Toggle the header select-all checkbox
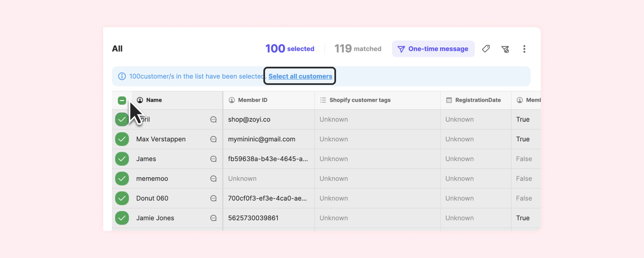This screenshot has height=258, width=644. [x=122, y=100]
